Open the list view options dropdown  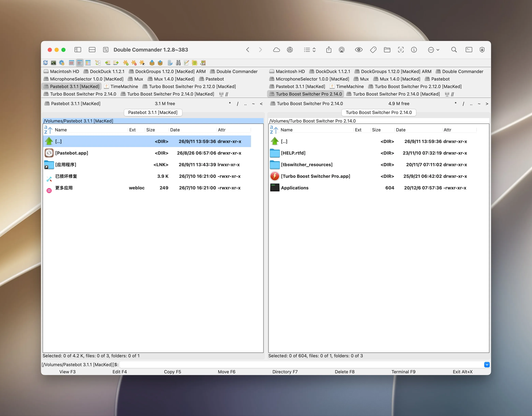pos(310,50)
